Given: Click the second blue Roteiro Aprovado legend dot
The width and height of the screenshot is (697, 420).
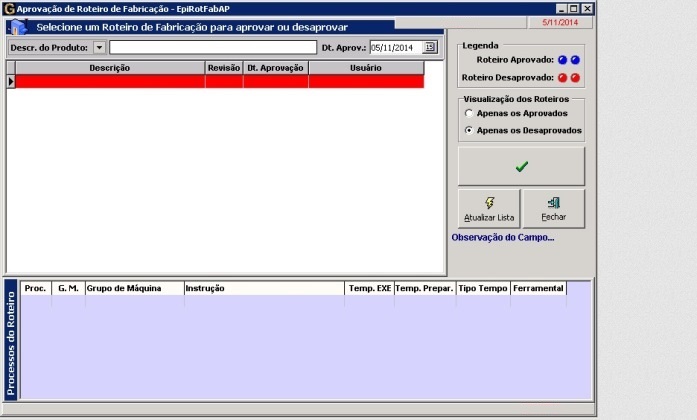Looking at the screenshot, I should coord(575,60).
